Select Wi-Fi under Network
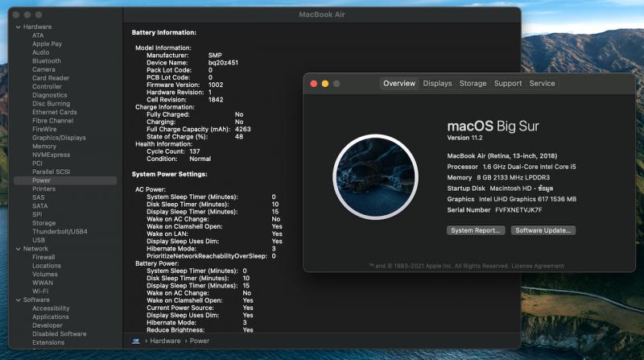 pyautogui.click(x=40, y=292)
